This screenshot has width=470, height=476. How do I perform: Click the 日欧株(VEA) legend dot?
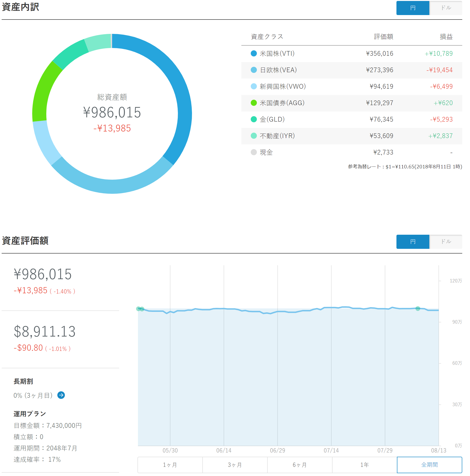click(x=254, y=70)
